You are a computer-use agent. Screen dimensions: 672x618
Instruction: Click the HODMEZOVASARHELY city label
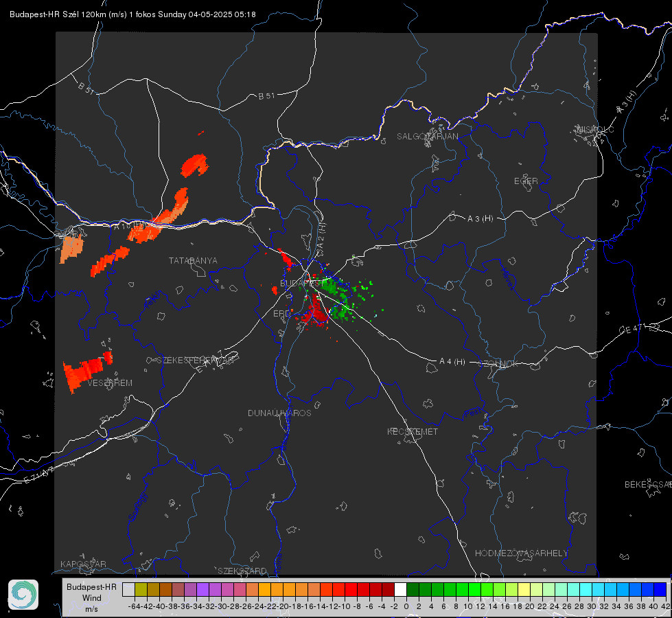point(521,553)
